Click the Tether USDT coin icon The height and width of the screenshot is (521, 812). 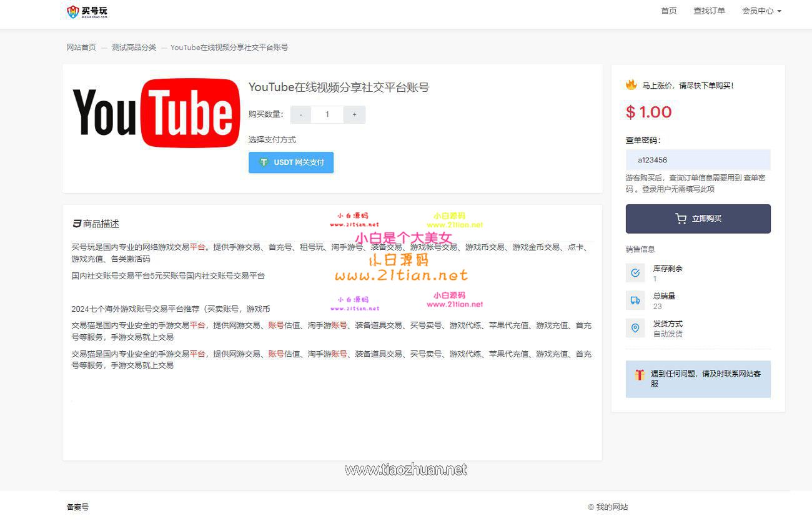coord(264,162)
